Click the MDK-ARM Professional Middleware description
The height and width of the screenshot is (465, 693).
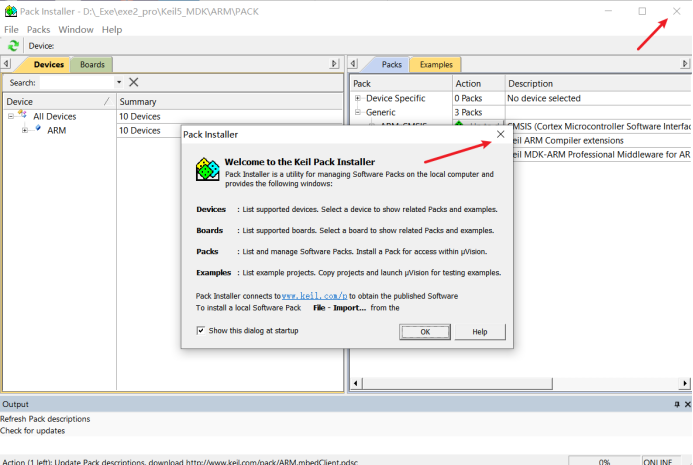tap(601, 154)
